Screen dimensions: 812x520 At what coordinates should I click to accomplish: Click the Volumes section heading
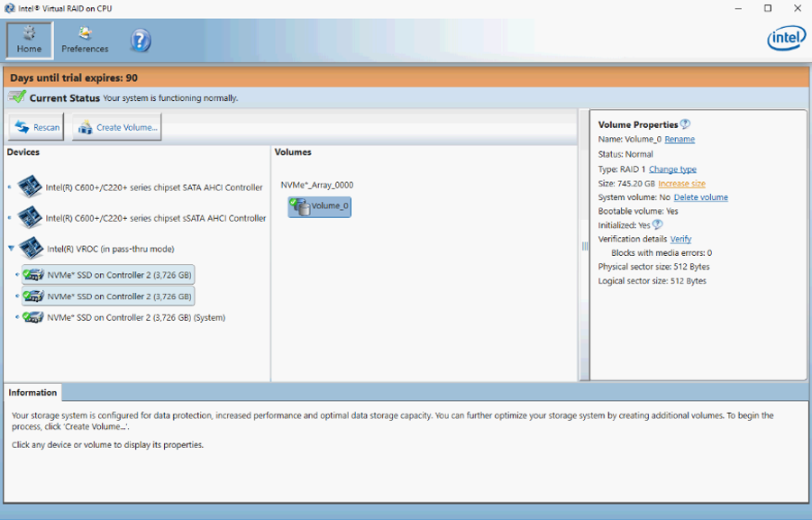pyautogui.click(x=293, y=152)
